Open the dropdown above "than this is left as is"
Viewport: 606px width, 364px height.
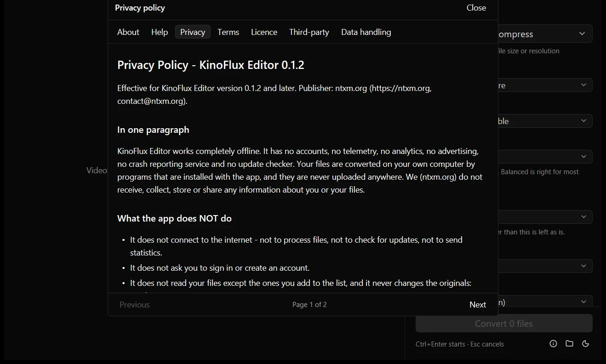(x=545, y=217)
